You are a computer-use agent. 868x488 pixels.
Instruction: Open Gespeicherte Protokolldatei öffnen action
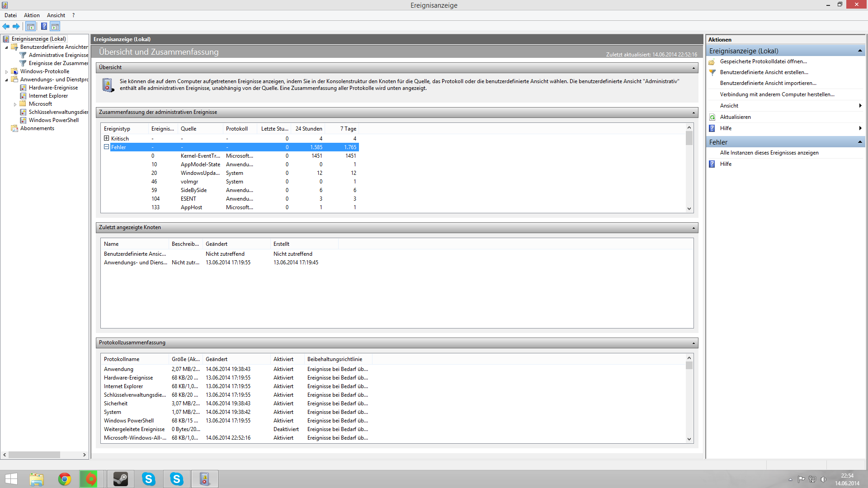click(x=763, y=61)
